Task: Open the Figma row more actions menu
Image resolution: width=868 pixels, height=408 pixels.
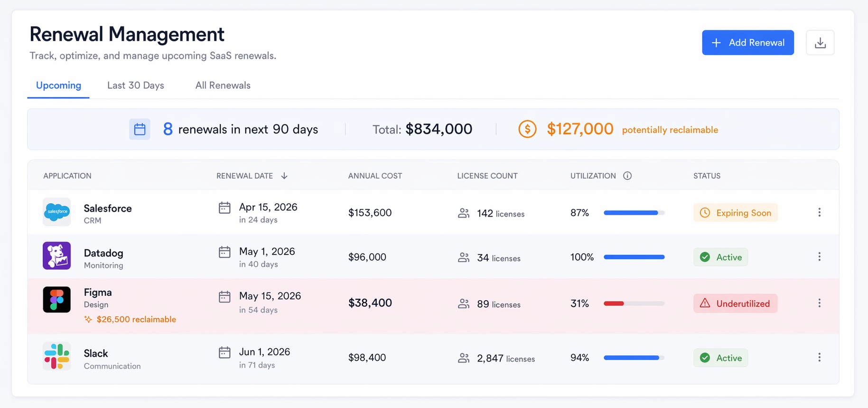Action: click(819, 303)
